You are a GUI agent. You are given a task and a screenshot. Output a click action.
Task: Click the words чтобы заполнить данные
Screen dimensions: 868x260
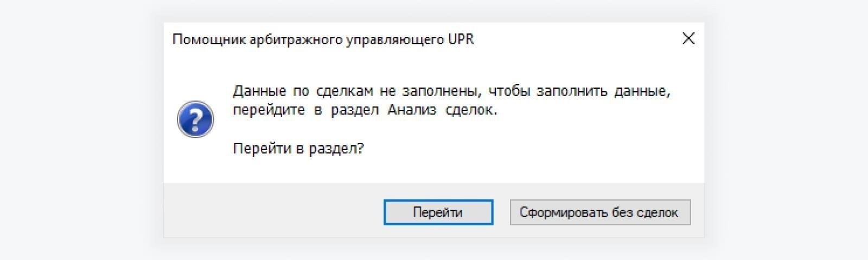click(579, 90)
